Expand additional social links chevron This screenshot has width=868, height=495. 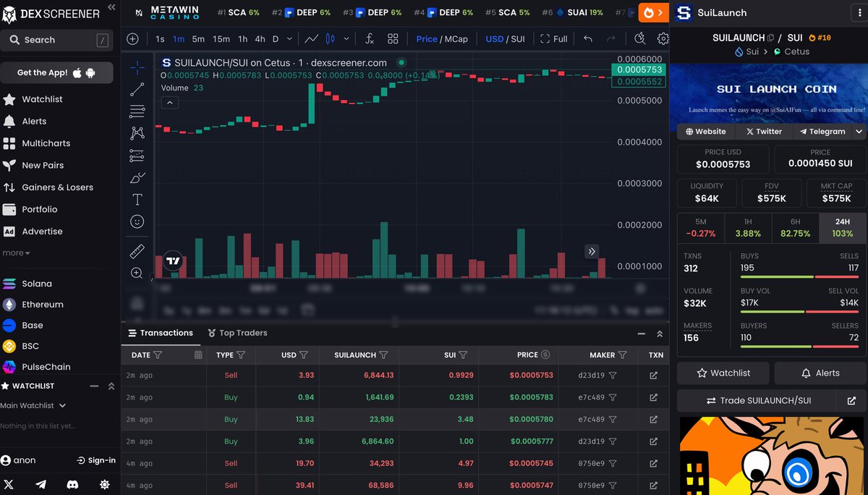point(859,132)
